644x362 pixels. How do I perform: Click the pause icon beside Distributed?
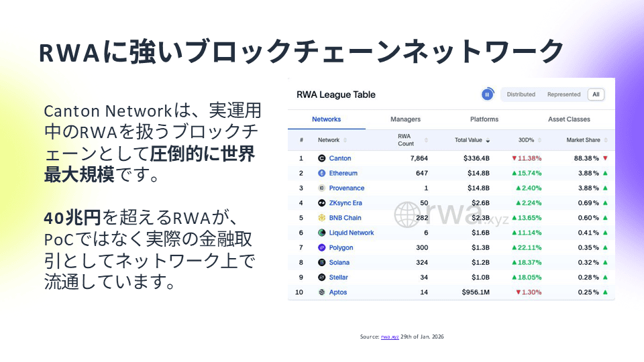[488, 95]
